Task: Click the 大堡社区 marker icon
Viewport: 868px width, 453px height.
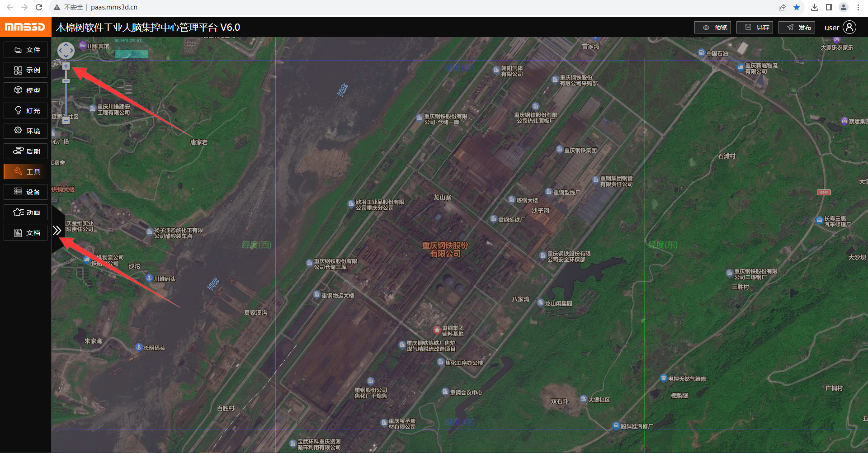Action: click(x=583, y=399)
